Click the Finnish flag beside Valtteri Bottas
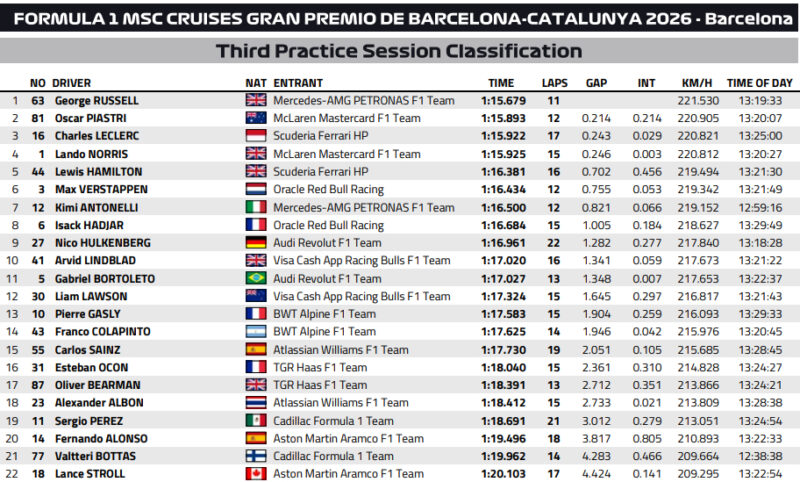The height and width of the screenshot is (482, 800). [x=256, y=456]
